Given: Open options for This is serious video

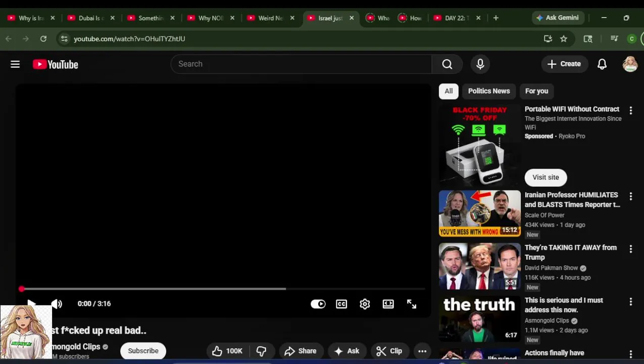Looking at the screenshot, I should click(630, 301).
